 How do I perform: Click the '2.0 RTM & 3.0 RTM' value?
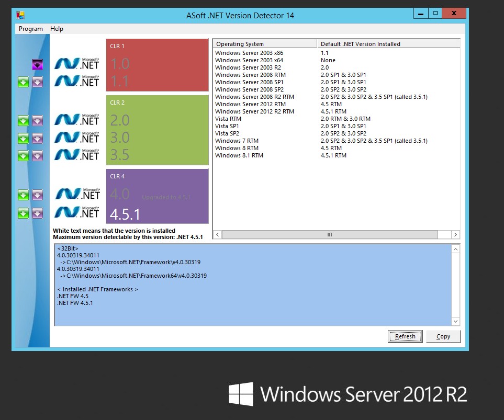345,119
